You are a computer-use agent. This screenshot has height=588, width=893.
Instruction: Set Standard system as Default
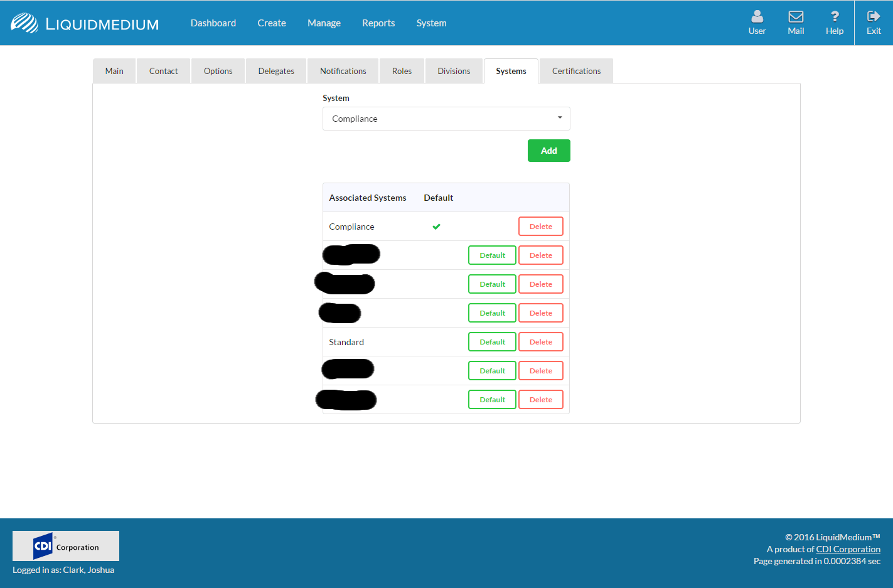[x=492, y=342]
